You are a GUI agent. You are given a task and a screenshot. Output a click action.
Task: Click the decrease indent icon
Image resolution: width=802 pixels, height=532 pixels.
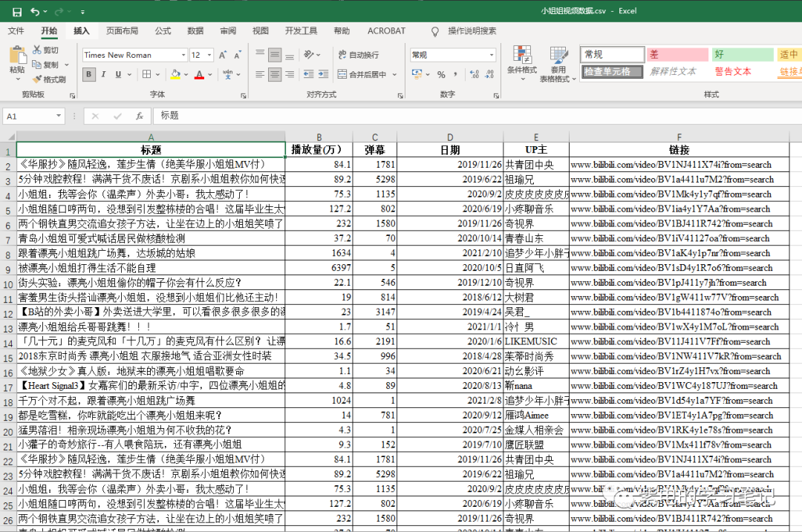308,74
